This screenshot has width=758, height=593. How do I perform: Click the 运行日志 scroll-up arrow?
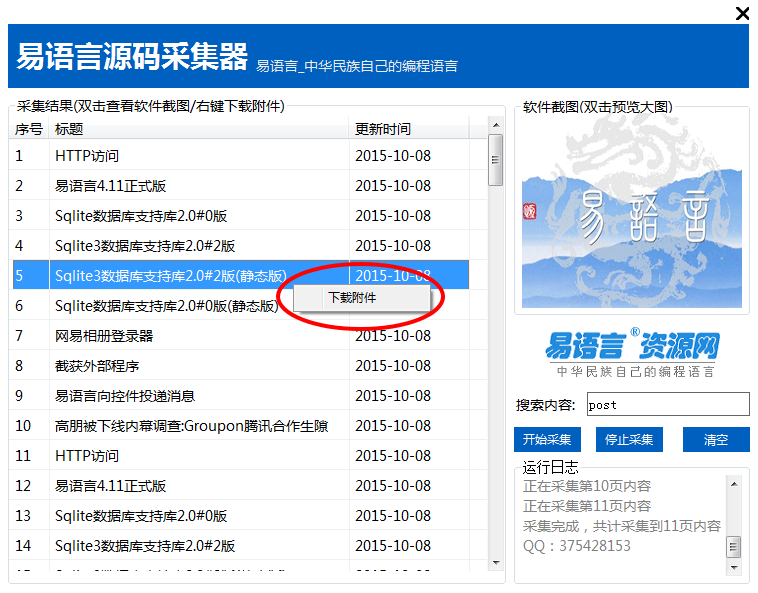[x=734, y=484]
